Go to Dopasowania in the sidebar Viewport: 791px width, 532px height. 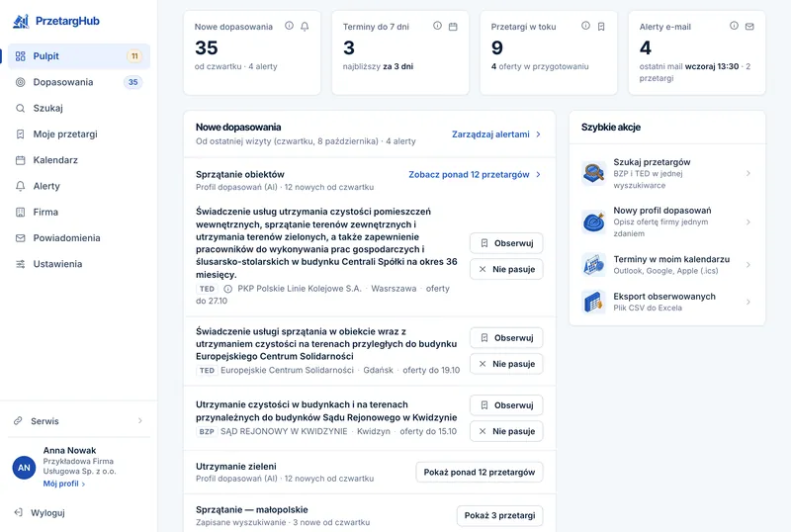pos(79,82)
